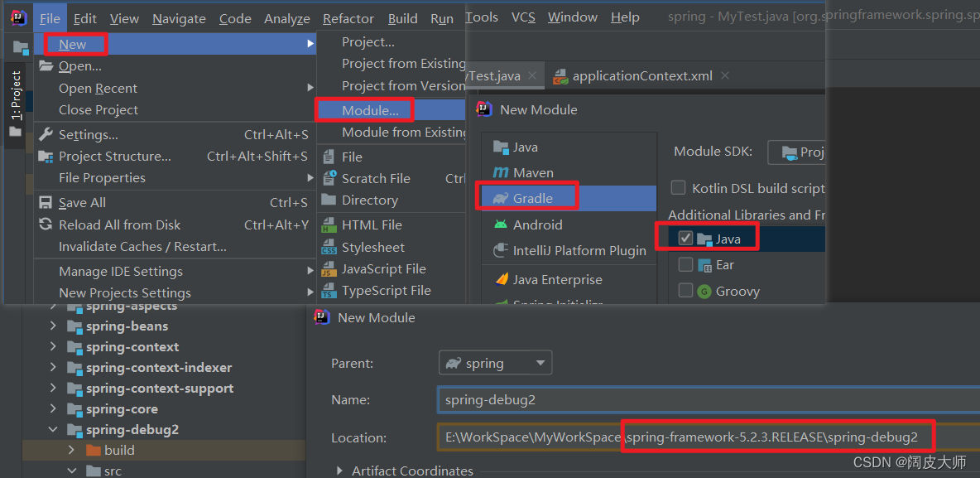
Task: Open the View menu
Action: pos(124,19)
